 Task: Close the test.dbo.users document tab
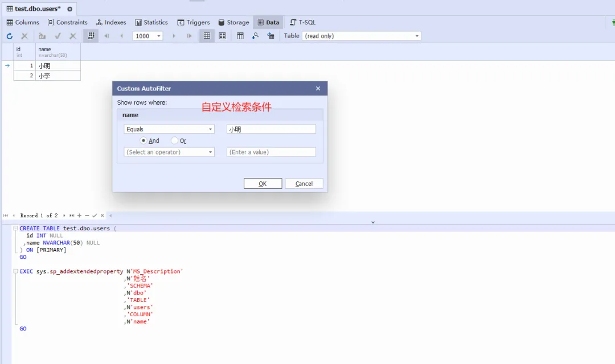click(x=69, y=9)
